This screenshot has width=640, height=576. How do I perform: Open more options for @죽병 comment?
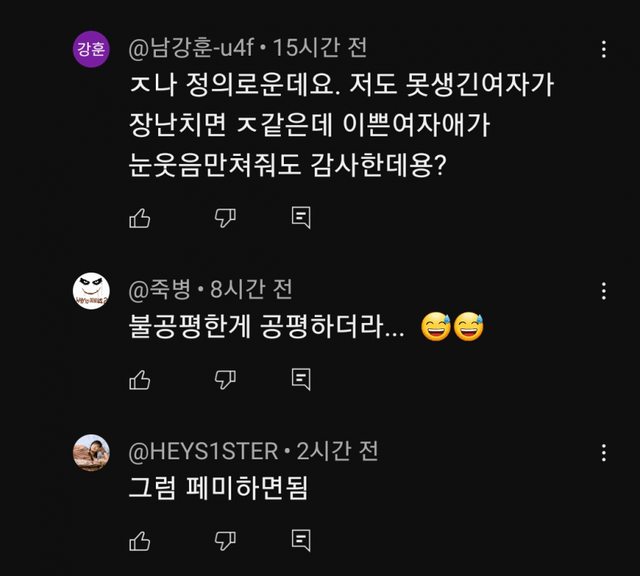click(x=603, y=291)
